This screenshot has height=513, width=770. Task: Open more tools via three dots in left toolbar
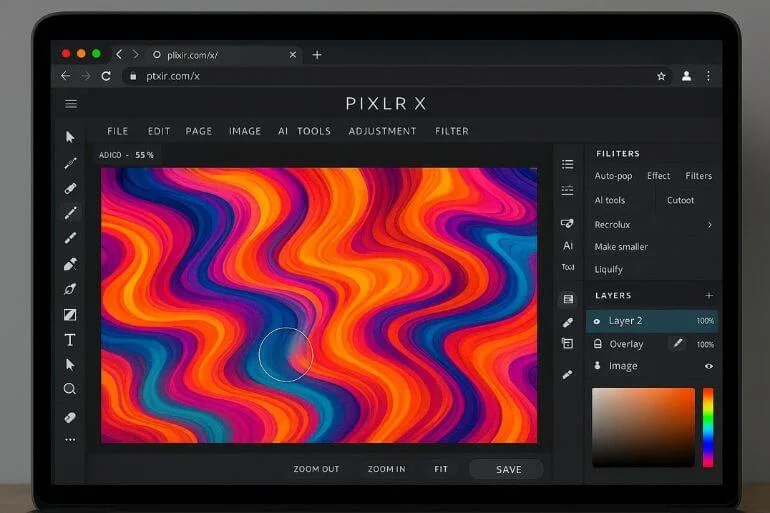[70, 440]
